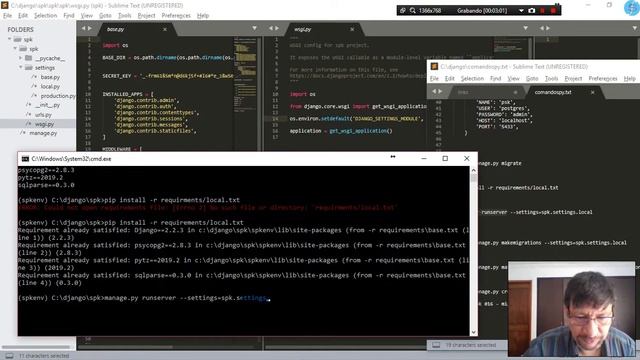Select wsgi.py in the sidebar tree
Image resolution: width=640 pixels, height=360 pixels.
coord(44,124)
